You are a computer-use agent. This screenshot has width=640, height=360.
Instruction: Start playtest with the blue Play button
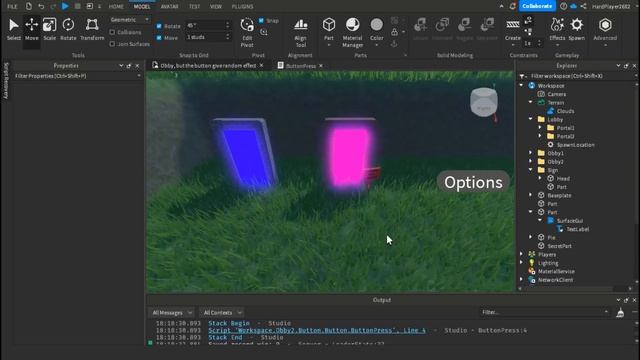(x=65, y=6)
